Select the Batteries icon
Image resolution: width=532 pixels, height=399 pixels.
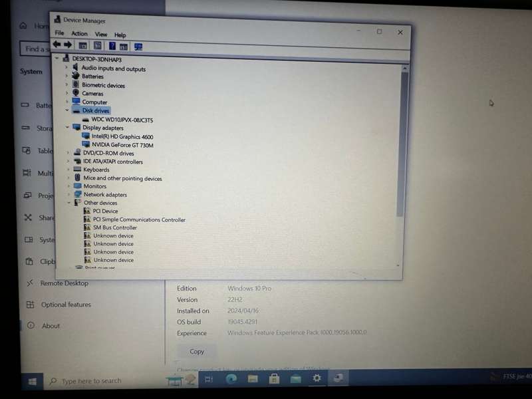pos(76,76)
